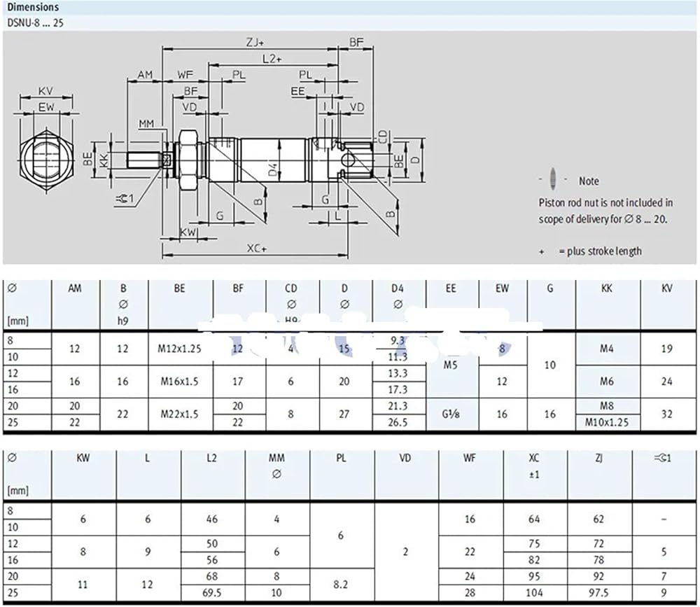Click the M10x1.25 cell in the KK column
This screenshot has width=700, height=607.
point(606,422)
